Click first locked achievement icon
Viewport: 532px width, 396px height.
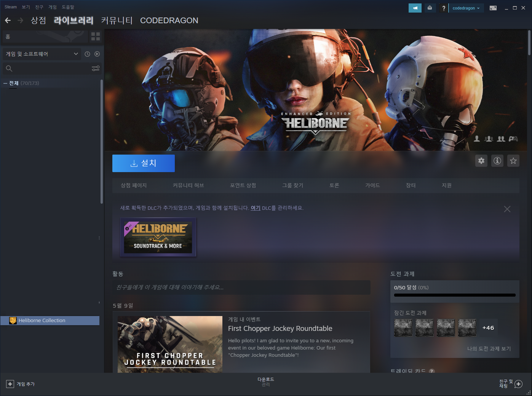[x=403, y=328]
